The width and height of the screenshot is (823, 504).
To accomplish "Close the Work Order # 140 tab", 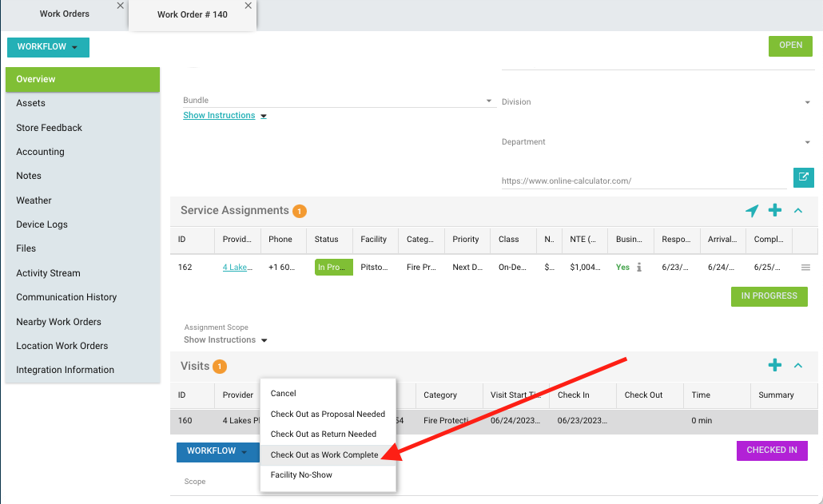I will pyautogui.click(x=248, y=6).
